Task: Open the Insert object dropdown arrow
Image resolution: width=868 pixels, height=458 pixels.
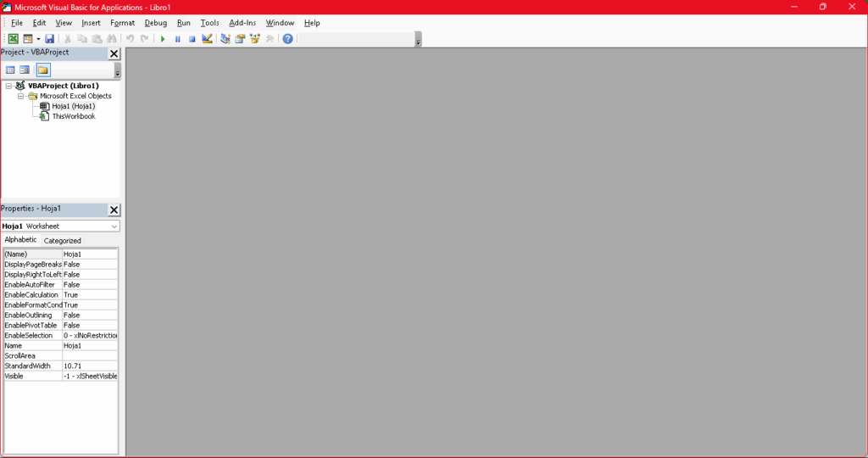Action: pyautogui.click(x=38, y=39)
